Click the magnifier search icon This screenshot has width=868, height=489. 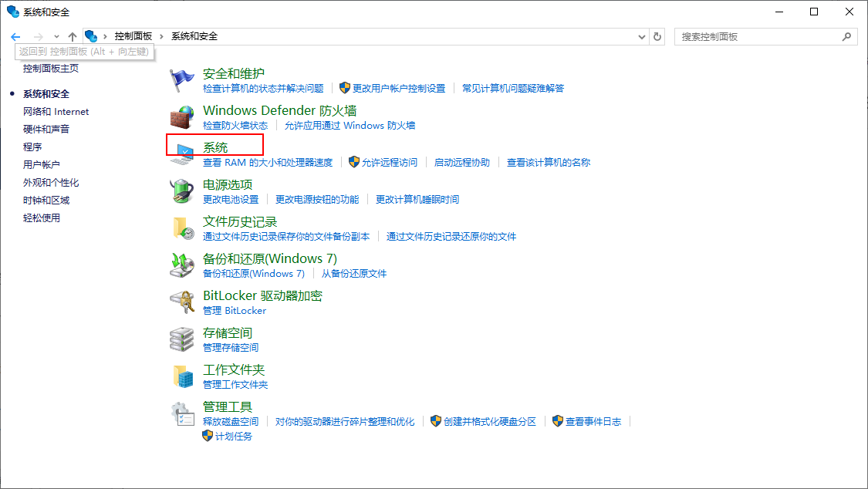846,36
